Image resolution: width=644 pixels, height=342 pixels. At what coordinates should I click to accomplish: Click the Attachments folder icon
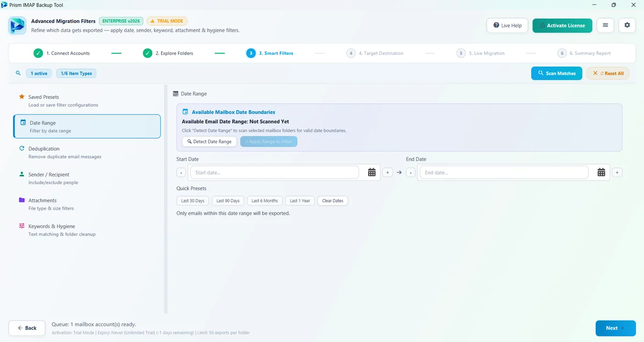coord(21,200)
